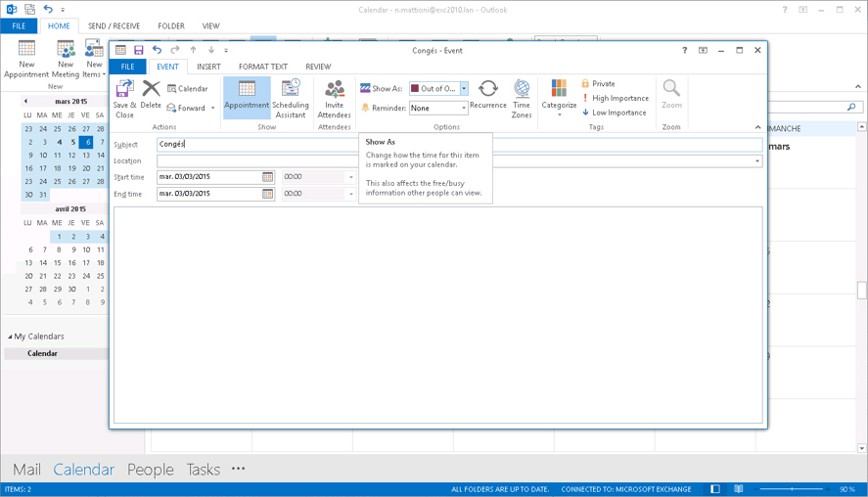Open the Insert ribbon tab
The height and width of the screenshot is (497, 868).
coord(208,67)
